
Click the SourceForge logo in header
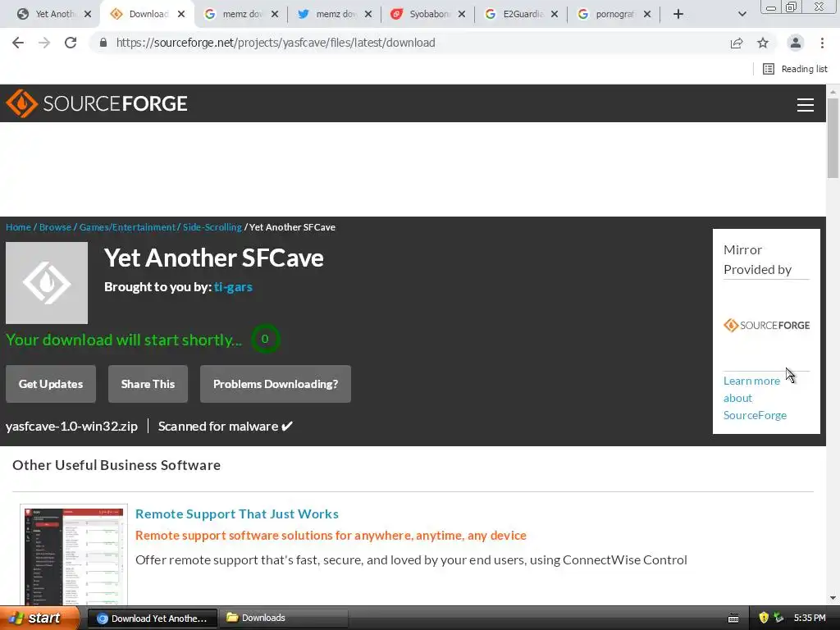[97, 103]
